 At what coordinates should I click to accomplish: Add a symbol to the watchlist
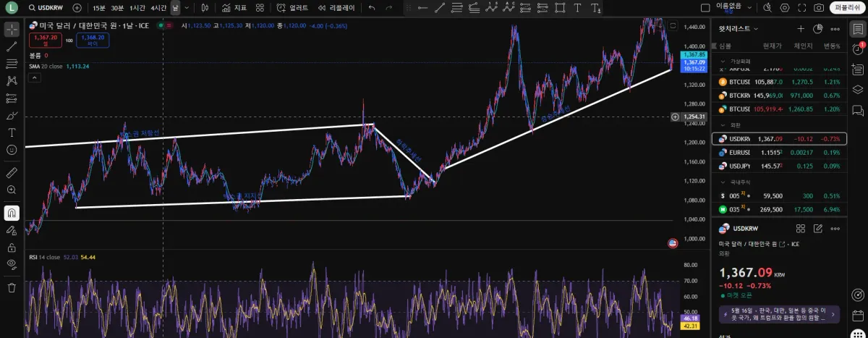801,29
